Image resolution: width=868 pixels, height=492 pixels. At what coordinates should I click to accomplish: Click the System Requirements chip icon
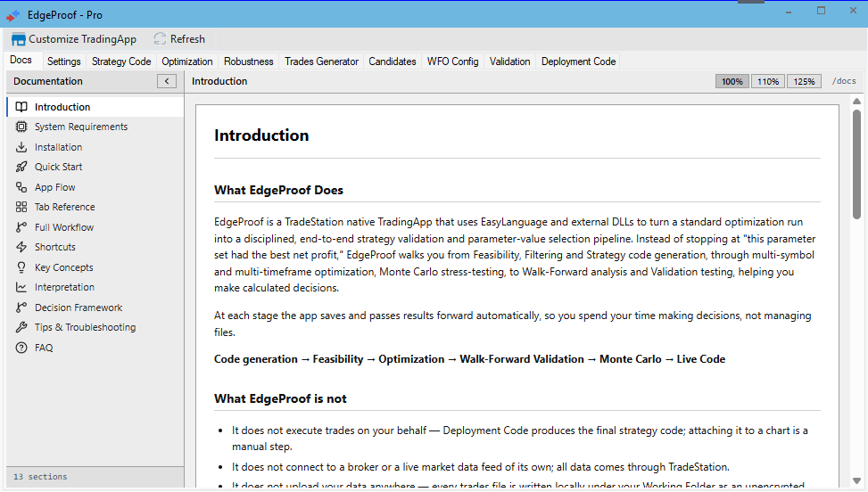click(x=21, y=127)
